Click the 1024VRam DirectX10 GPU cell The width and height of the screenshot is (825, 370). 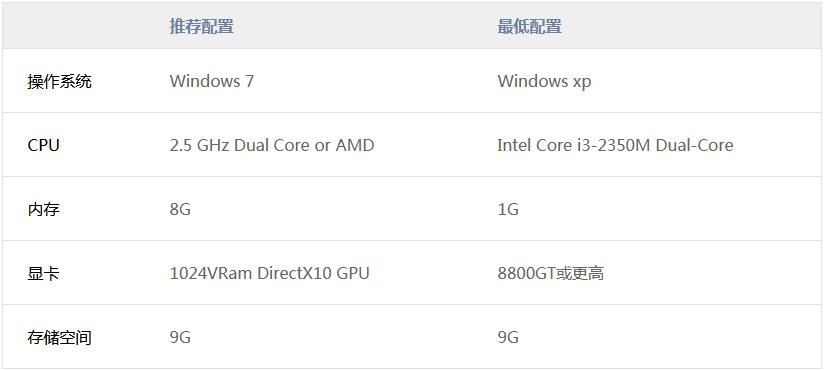(269, 274)
